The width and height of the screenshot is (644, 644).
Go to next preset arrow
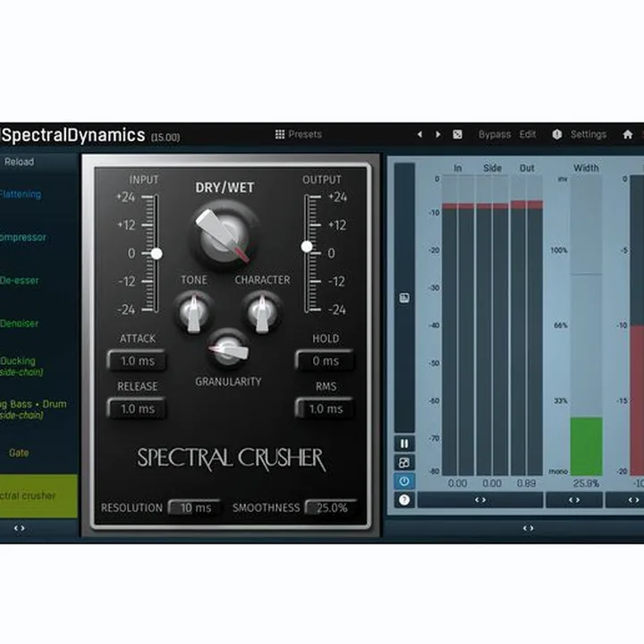437,134
